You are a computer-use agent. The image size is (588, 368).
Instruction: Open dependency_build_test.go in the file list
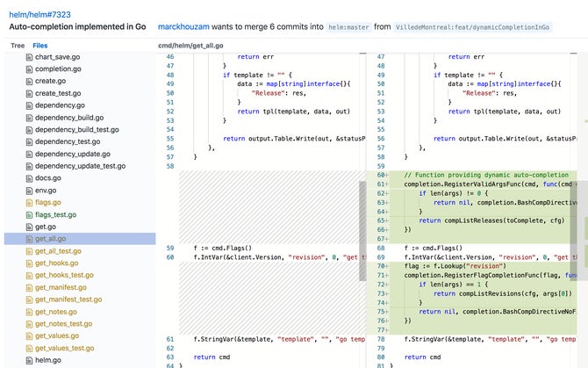(x=77, y=130)
